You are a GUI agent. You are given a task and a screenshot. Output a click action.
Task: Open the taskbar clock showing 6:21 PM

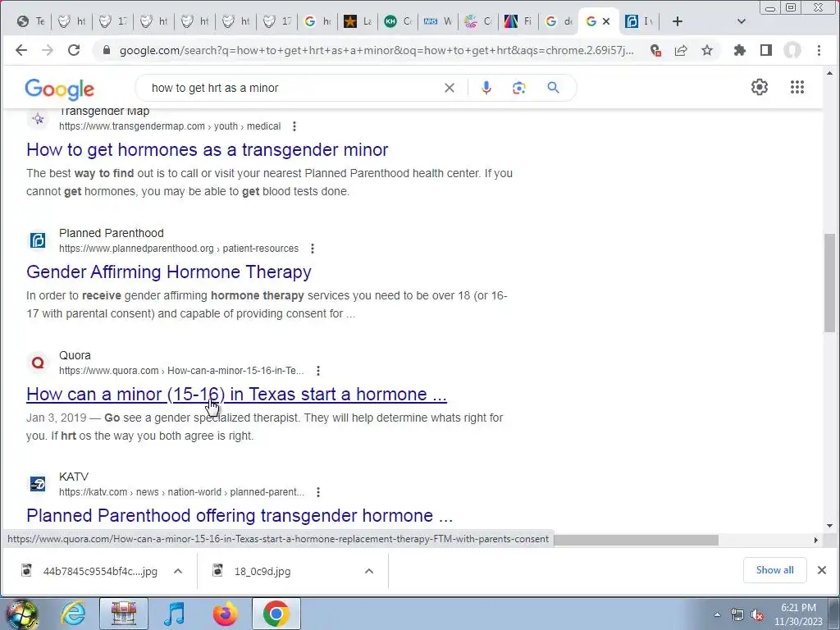coord(798,614)
